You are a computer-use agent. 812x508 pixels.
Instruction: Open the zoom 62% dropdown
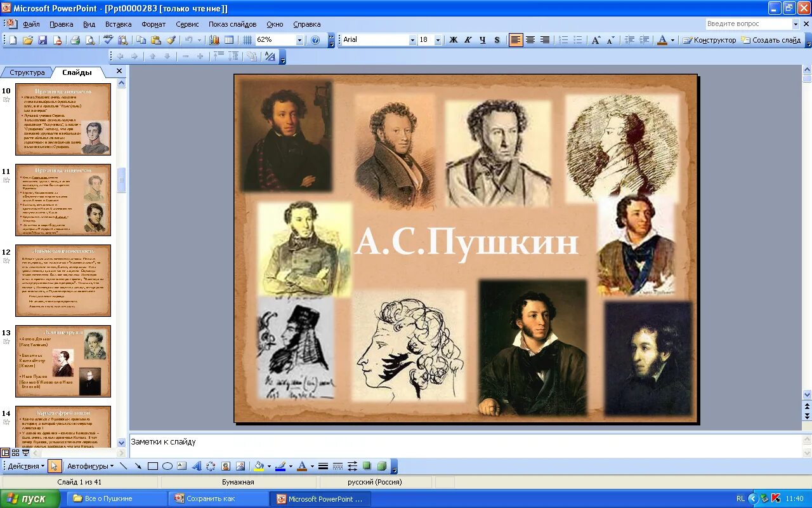(x=299, y=40)
